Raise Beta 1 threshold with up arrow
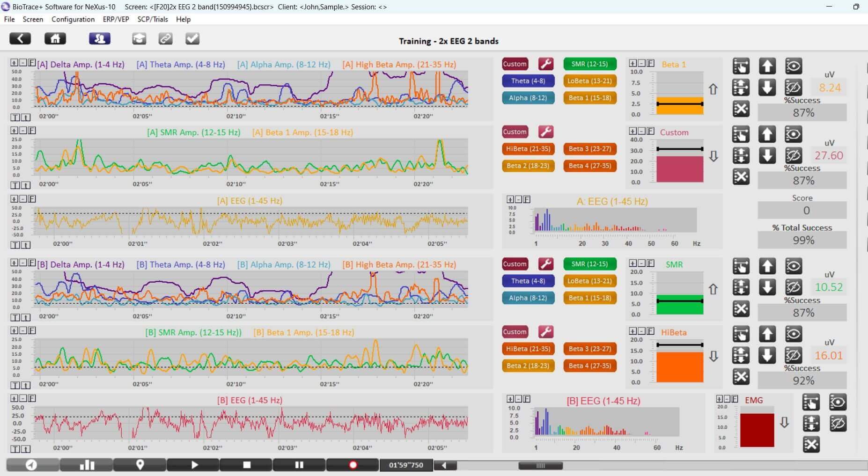The width and height of the screenshot is (868, 476). [x=767, y=66]
